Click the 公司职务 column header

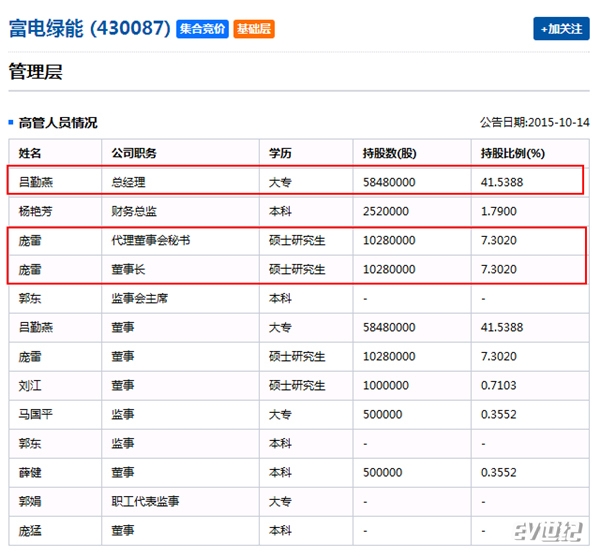pos(134,153)
